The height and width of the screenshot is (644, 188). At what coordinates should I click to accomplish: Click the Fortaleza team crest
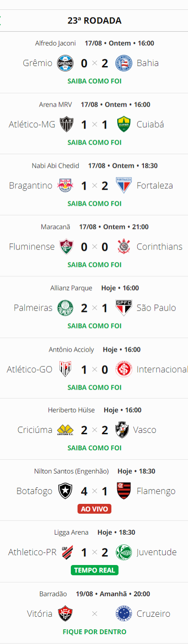coord(123,185)
